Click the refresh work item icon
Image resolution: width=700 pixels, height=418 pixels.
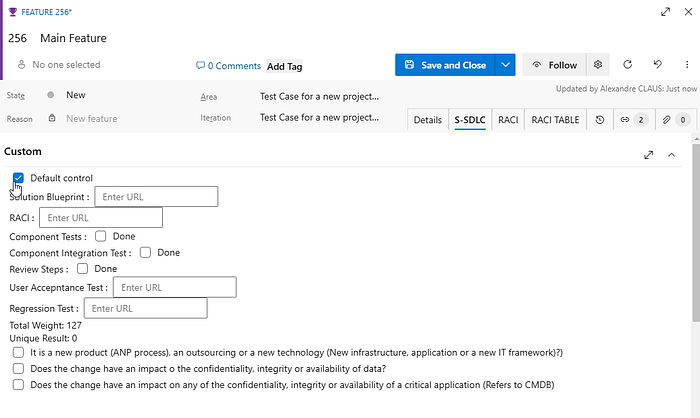pos(627,65)
